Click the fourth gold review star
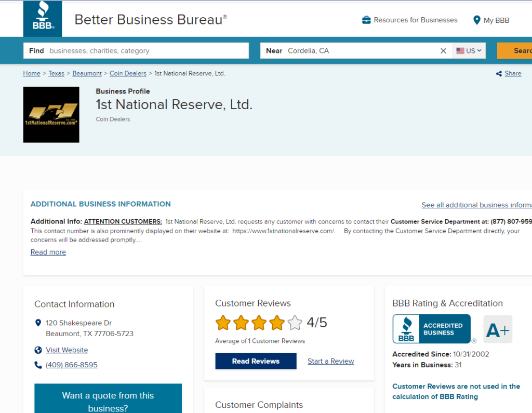This screenshot has height=413, width=532. 277,323
